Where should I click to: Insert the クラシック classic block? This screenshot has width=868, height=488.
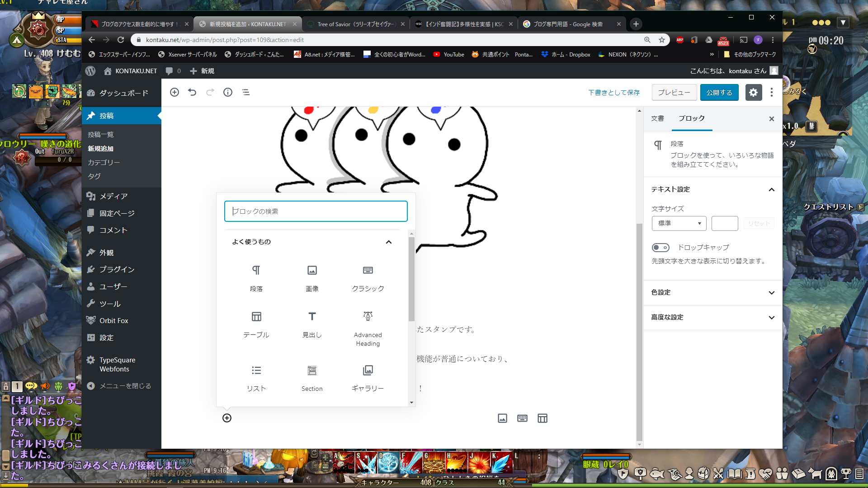[368, 278]
